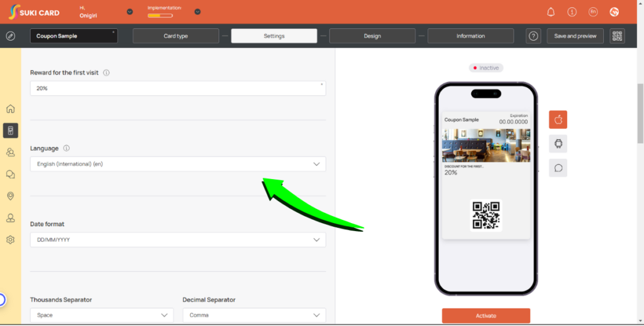Image resolution: width=644 pixels, height=326 pixels.
Task: Click the pencil edit icon
Action: pos(11,36)
